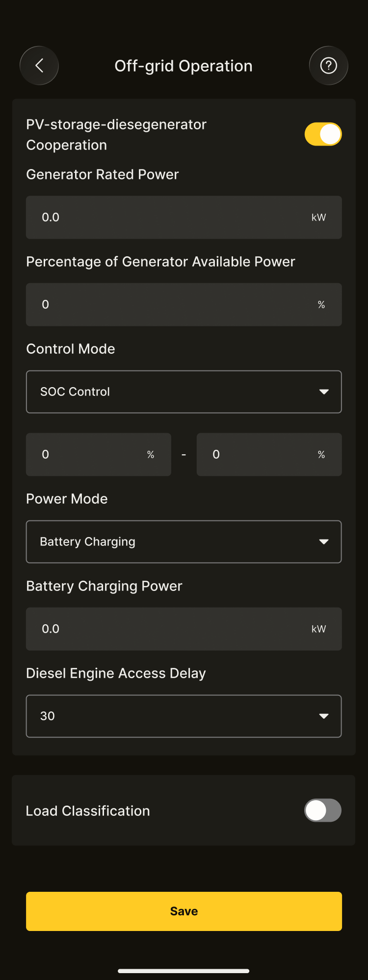Expand the Power Mode dropdown
This screenshot has width=368, height=980.
[184, 541]
